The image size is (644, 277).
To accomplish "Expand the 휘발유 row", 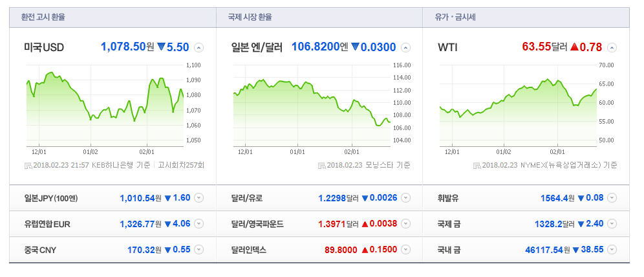I will (612, 198).
